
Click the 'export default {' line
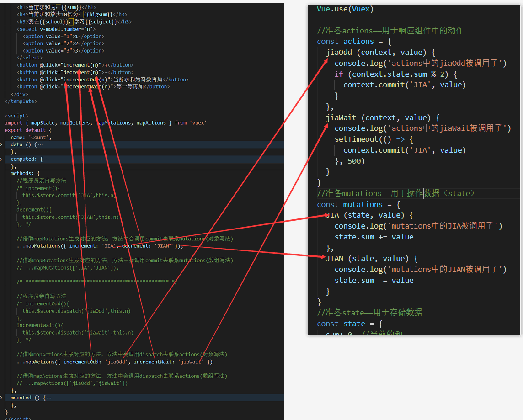[x=28, y=130]
